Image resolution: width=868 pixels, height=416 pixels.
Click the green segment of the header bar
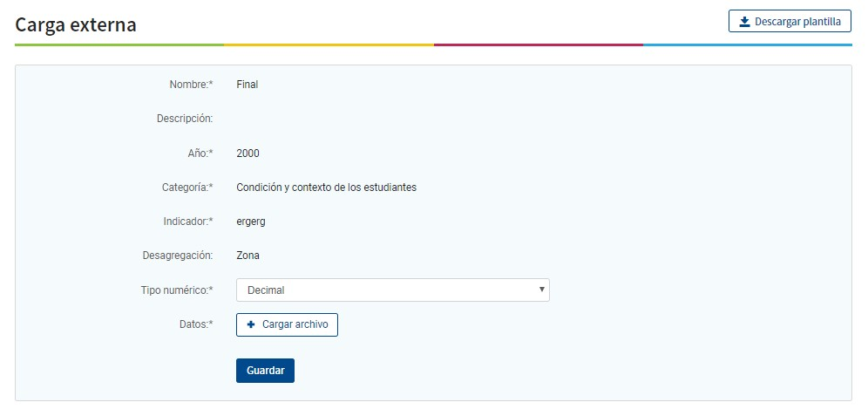(x=119, y=44)
